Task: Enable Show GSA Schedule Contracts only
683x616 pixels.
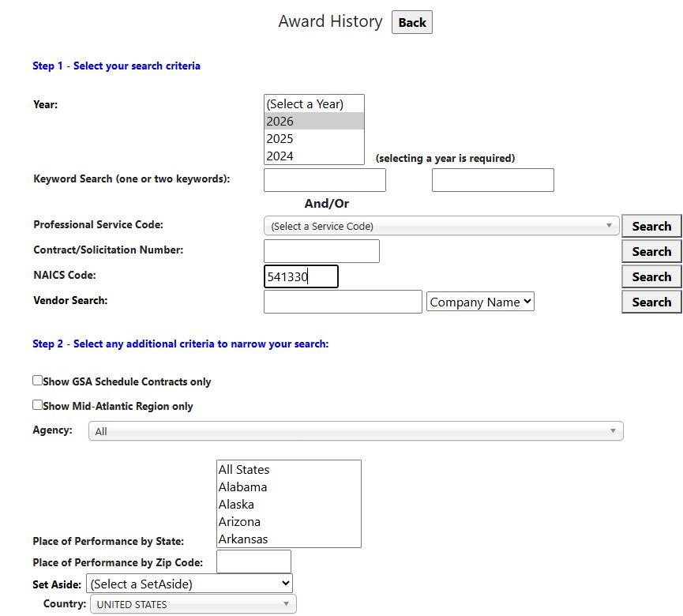Action: click(37, 381)
